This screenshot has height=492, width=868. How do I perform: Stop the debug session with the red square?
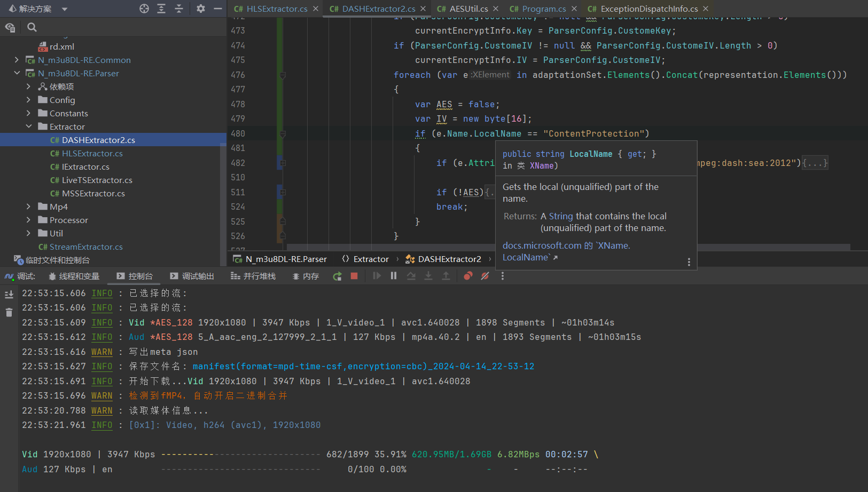click(x=354, y=276)
